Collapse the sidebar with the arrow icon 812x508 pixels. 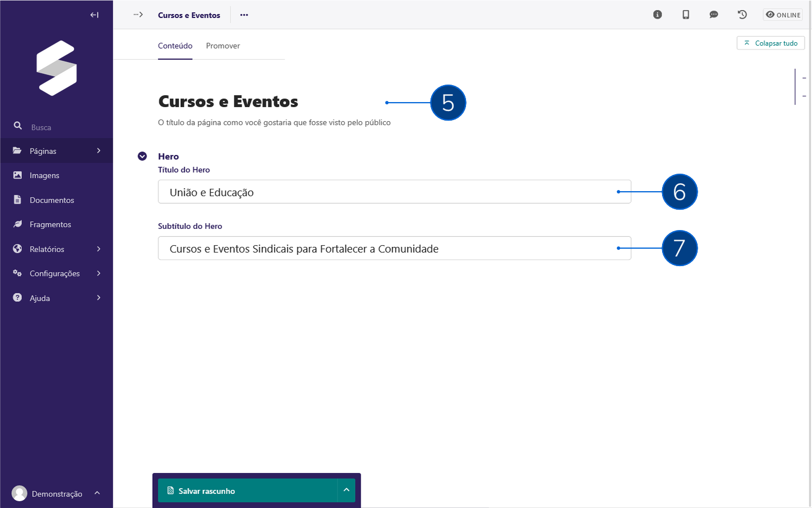[94, 15]
